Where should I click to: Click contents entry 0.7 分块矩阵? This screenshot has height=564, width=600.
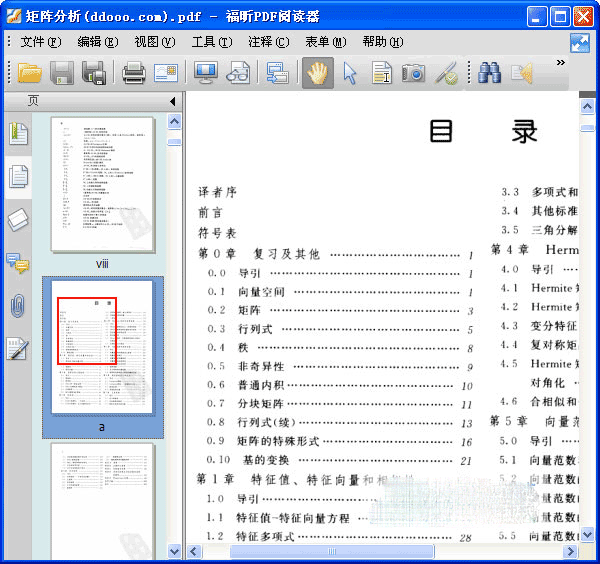pyautogui.click(x=341, y=404)
